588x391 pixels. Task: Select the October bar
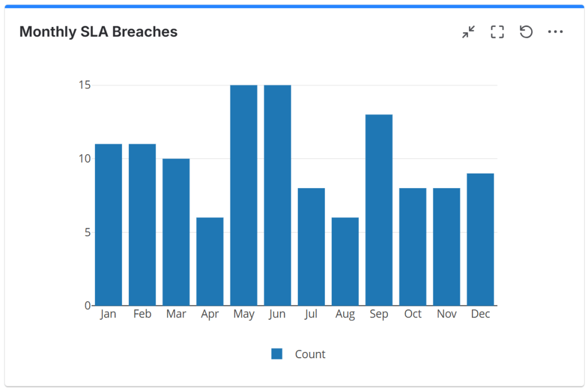[413, 247]
